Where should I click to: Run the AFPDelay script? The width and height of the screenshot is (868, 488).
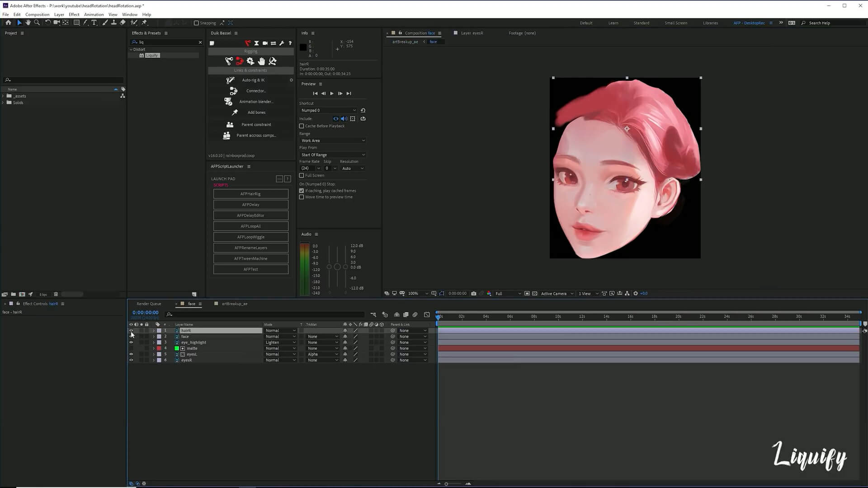[251, 205]
